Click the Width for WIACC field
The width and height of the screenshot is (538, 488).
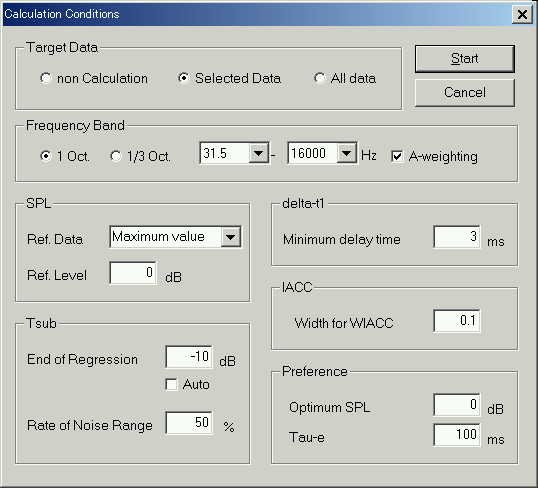(x=457, y=321)
